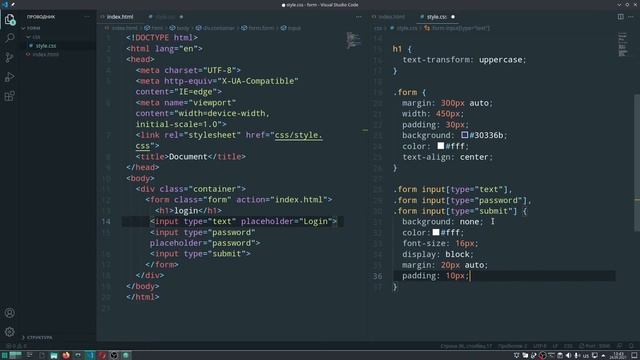Open the Accounts menu in the activity bar
Screen dimensions: 640x360
point(9,313)
